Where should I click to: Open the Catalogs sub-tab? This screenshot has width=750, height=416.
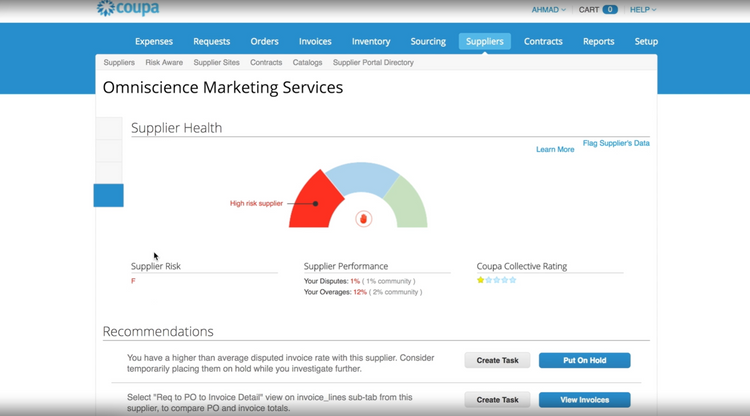click(307, 63)
